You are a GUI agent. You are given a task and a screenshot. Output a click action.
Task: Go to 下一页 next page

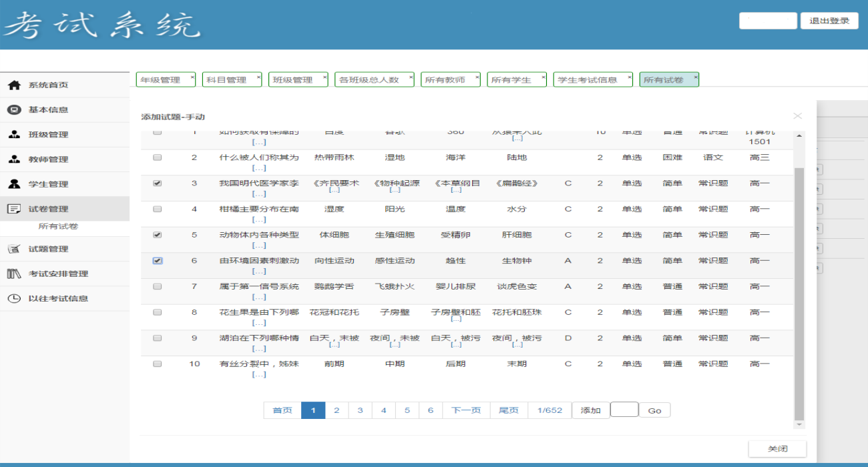[x=466, y=410]
